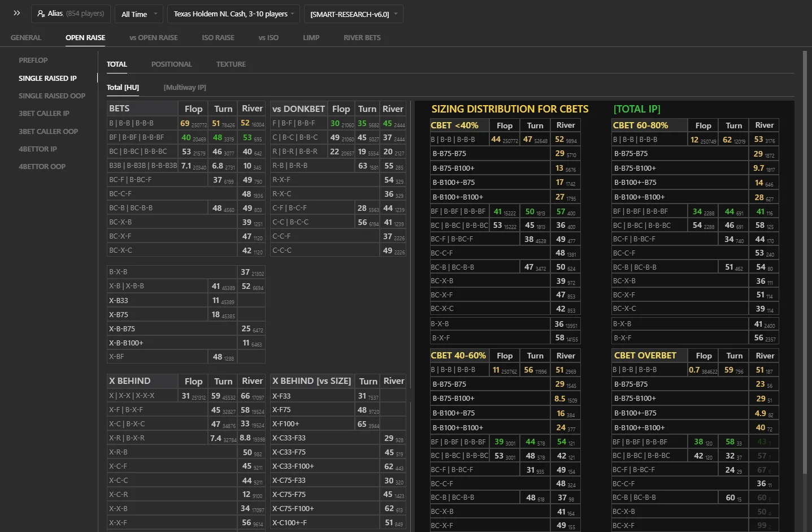
Task: Switch to the [Multiway IP] view
Action: 185,88
